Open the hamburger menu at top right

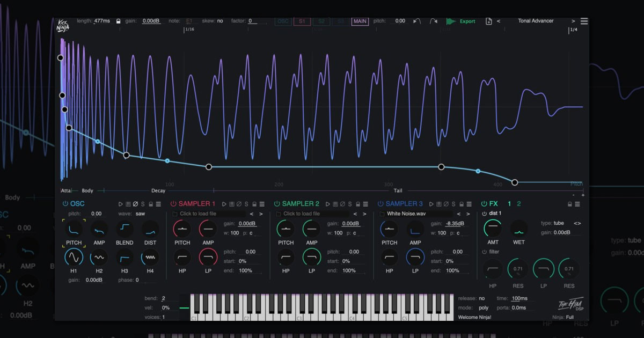coord(584,21)
